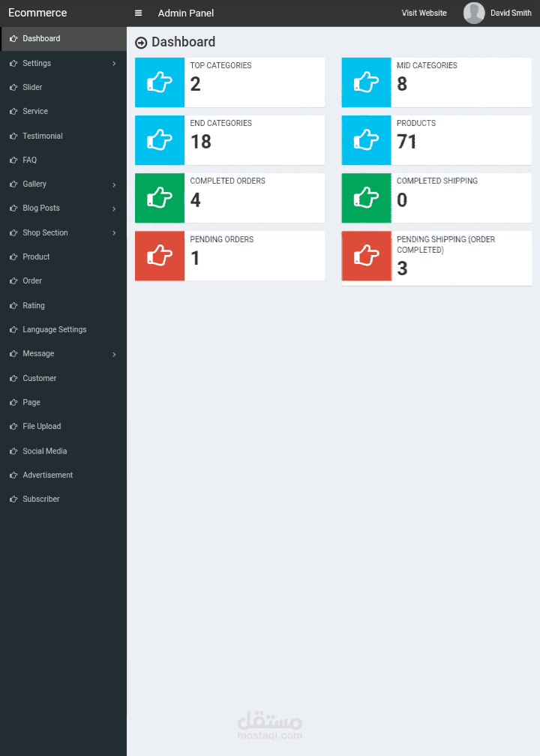
Task: Open the Social Media sidebar link
Action: click(x=63, y=451)
